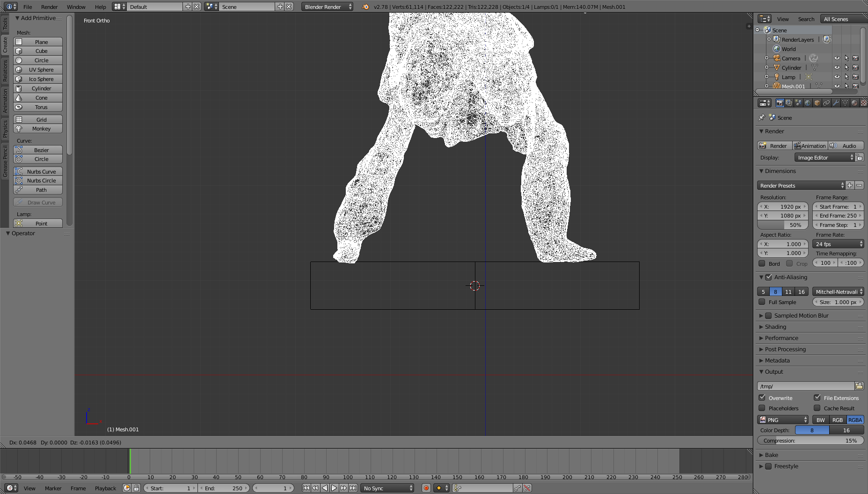Screen dimensions: 868x494
Task: Enable Sampled Motion Blur checkbox
Action: 768,315
